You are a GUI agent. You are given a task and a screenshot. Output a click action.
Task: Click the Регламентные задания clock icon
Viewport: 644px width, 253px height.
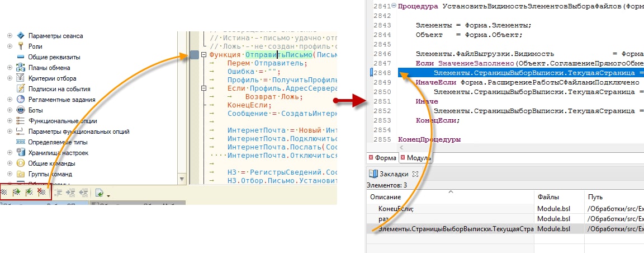coord(21,100)
